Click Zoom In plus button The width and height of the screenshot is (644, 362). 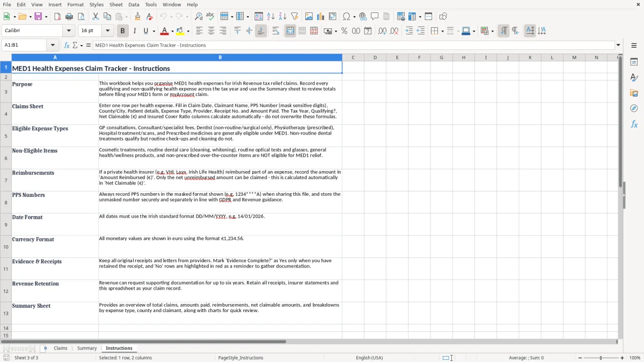point(622,358)
